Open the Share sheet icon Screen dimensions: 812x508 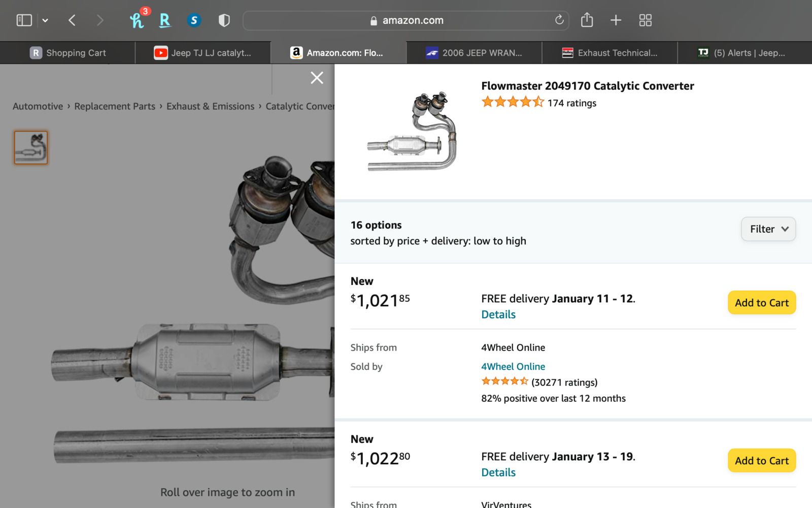(587, 20)
